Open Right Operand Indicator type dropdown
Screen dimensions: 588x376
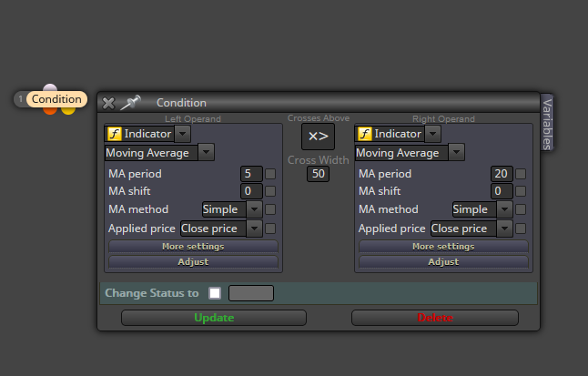click(x=432, y=134)
